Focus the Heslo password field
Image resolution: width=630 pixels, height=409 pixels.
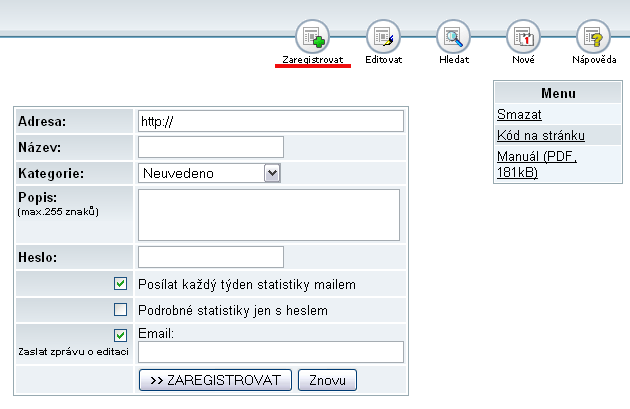pyautogui.click(x=211, y=257)
